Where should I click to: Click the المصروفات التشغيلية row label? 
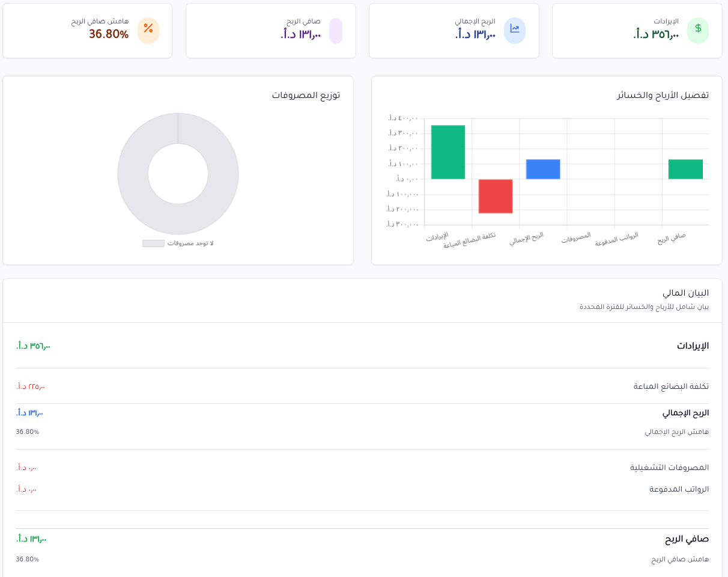[x=669, y=468]
